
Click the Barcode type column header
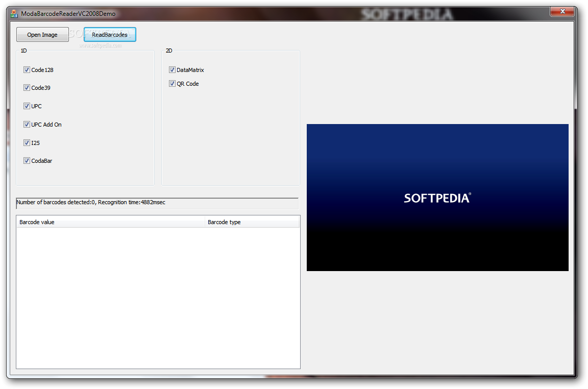[x=252, y=222]
